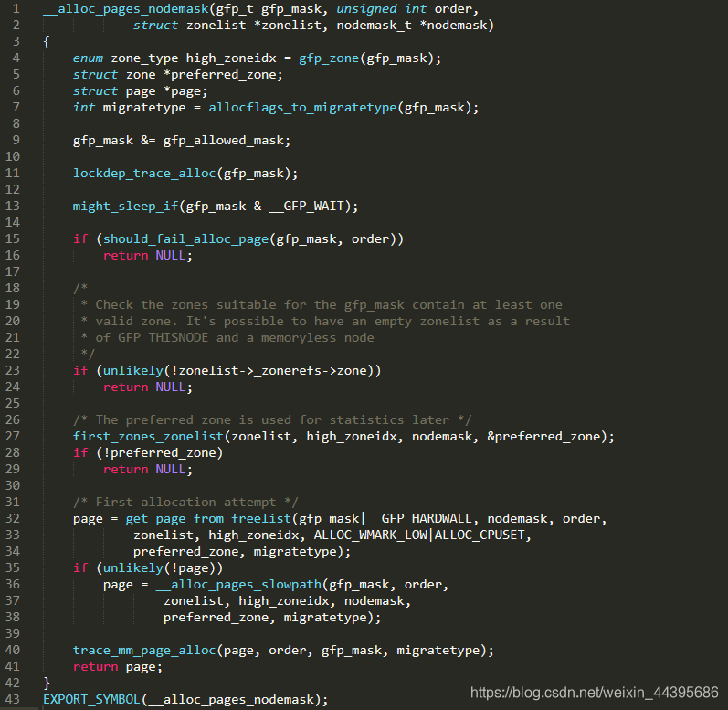
Task: Click the 'unsigned int order' parameter text
Action: coord(404,9)
